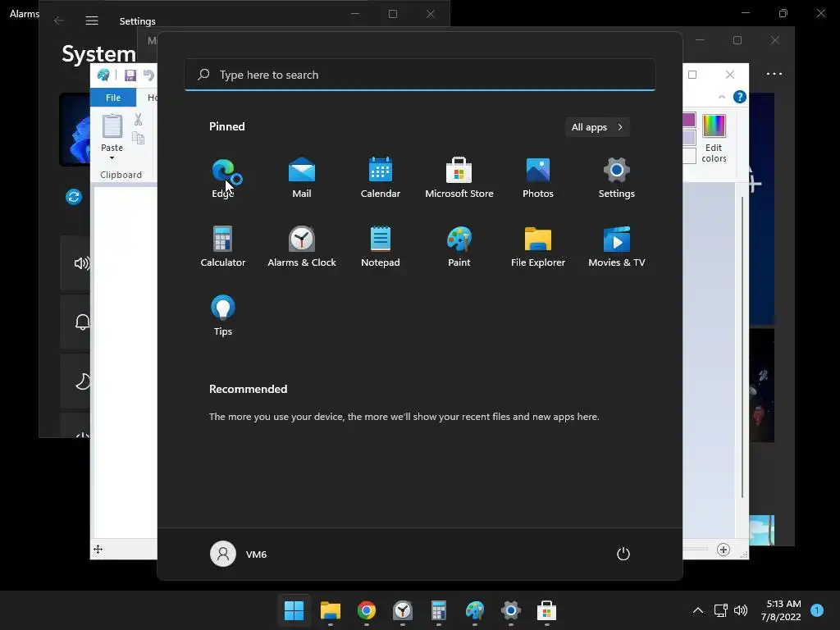The image size is (840, 630).
Task: Launch Movies & TV
Action: (617, 247)
